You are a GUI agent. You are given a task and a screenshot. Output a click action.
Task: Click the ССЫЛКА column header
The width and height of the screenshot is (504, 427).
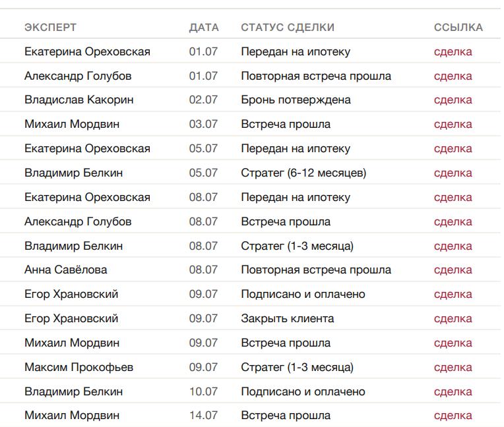(458, 27)
